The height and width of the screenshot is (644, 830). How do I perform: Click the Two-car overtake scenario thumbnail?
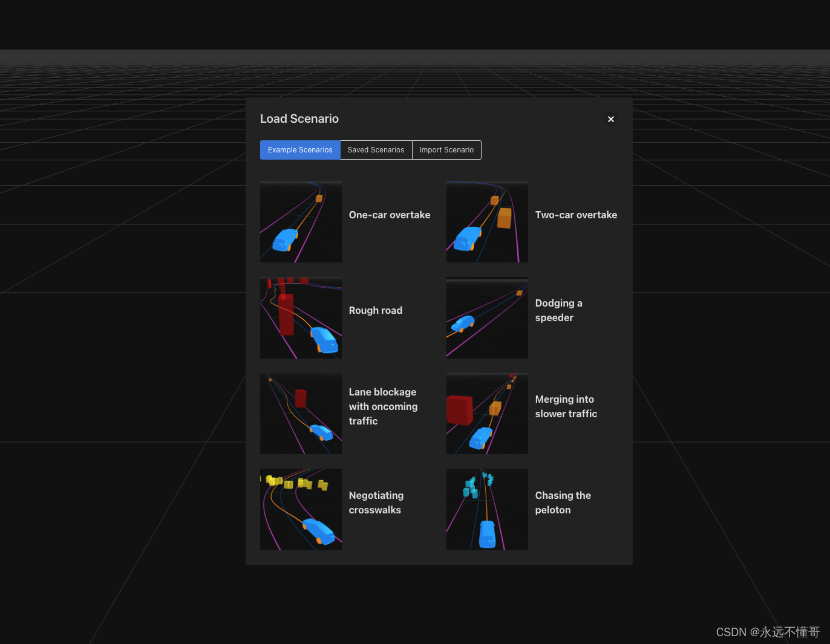(487, 221)
